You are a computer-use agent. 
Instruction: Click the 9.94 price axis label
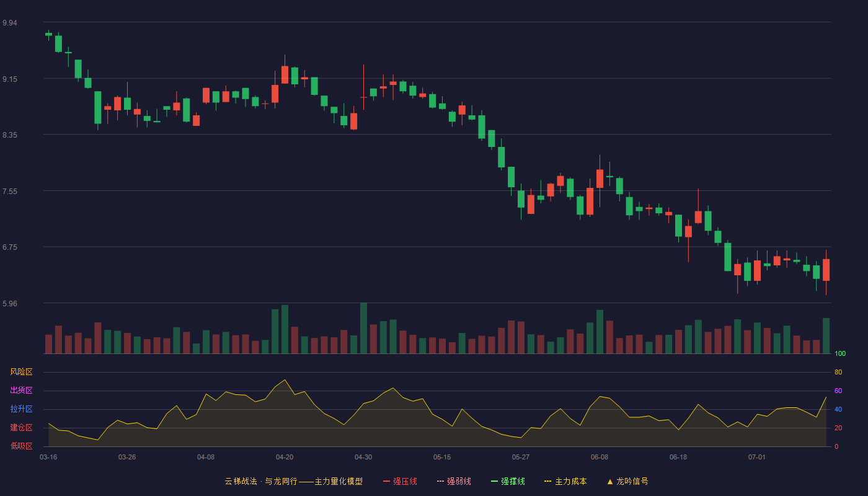click(10, 23)
